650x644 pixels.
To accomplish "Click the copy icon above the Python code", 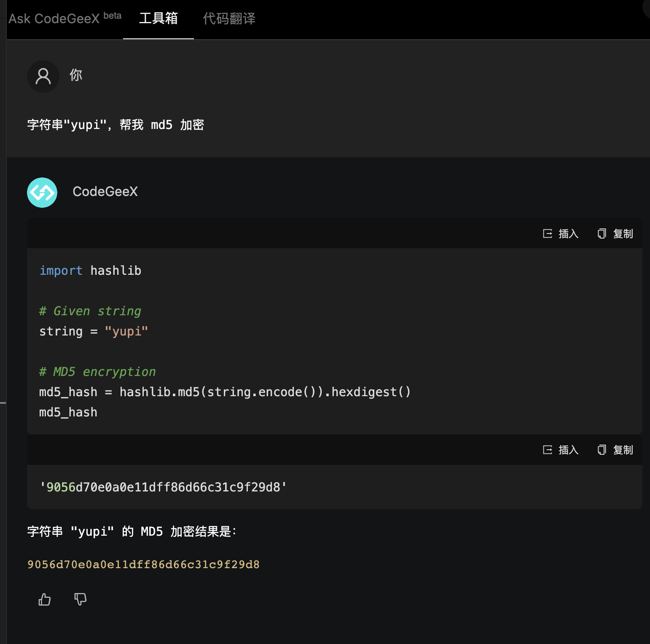I will (x=602, y=233).
